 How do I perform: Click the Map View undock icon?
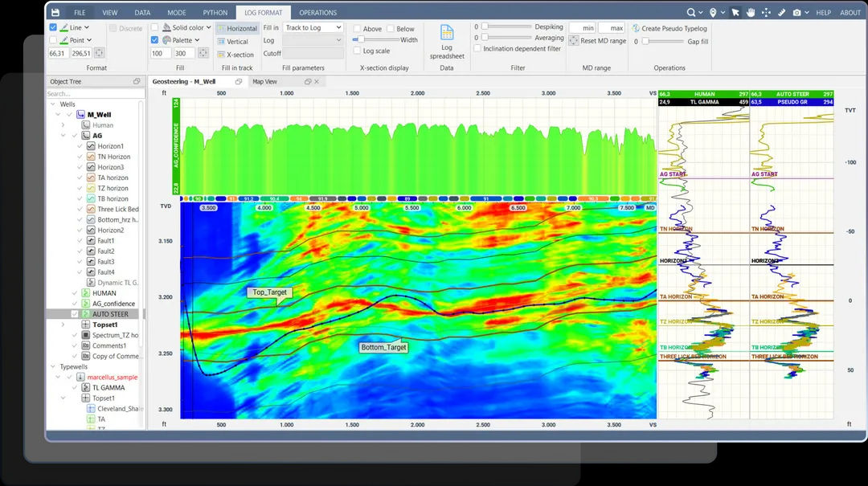tap(308, 81)
